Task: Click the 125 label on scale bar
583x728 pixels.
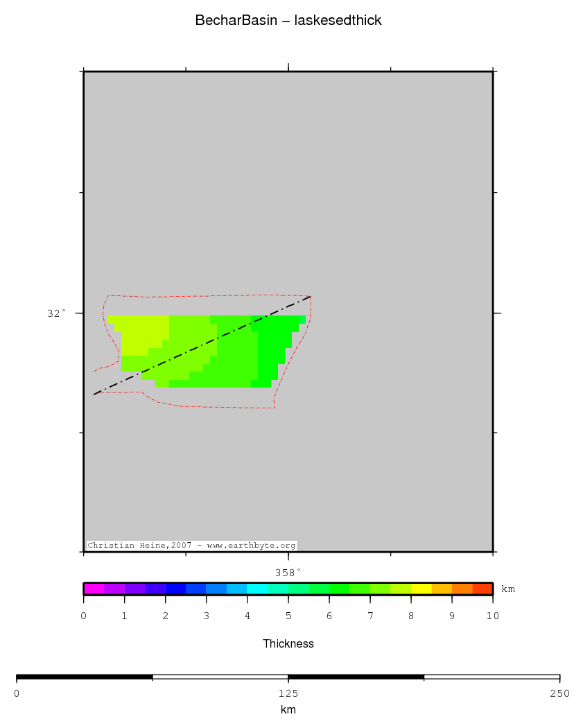Action: pyautogui.click(x=288, y=693)
